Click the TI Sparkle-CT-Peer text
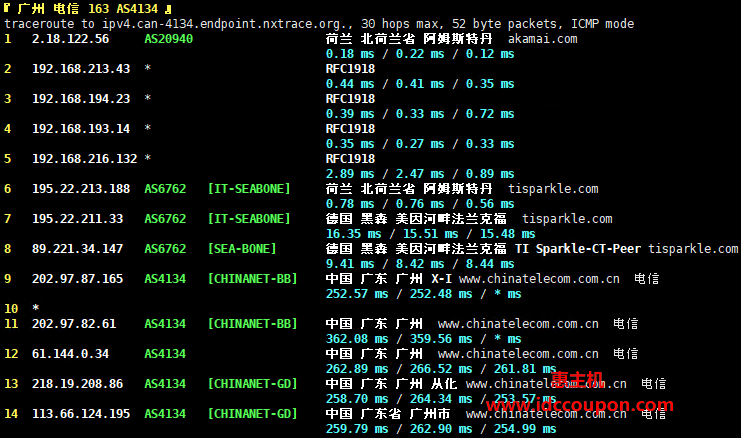The image size is (741, 438). click(x=583, y=248)
